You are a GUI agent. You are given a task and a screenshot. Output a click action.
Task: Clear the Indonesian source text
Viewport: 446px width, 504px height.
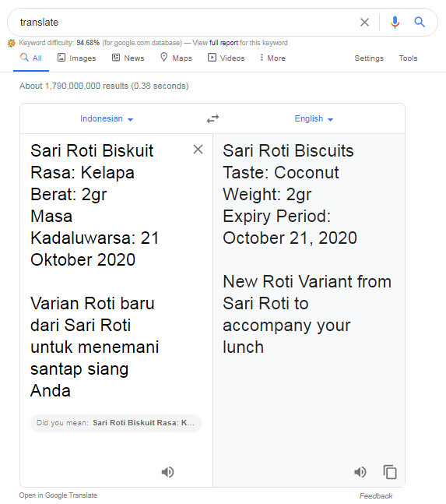[198, 149]
